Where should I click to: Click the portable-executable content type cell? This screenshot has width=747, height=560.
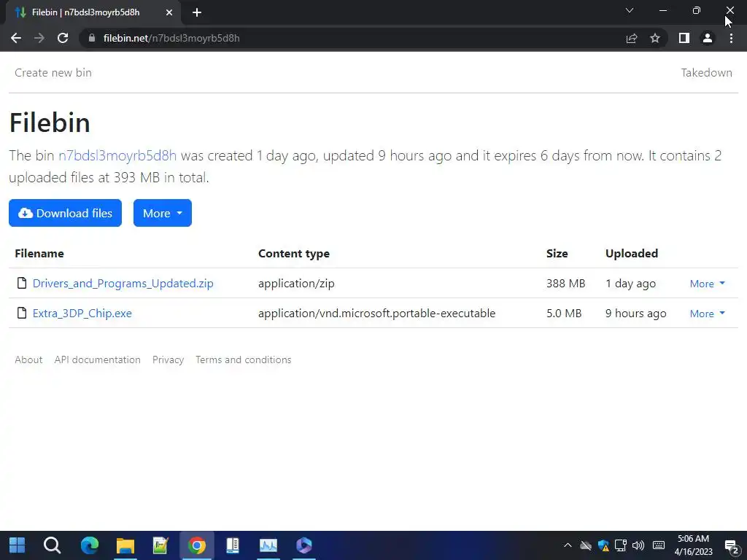377,314
